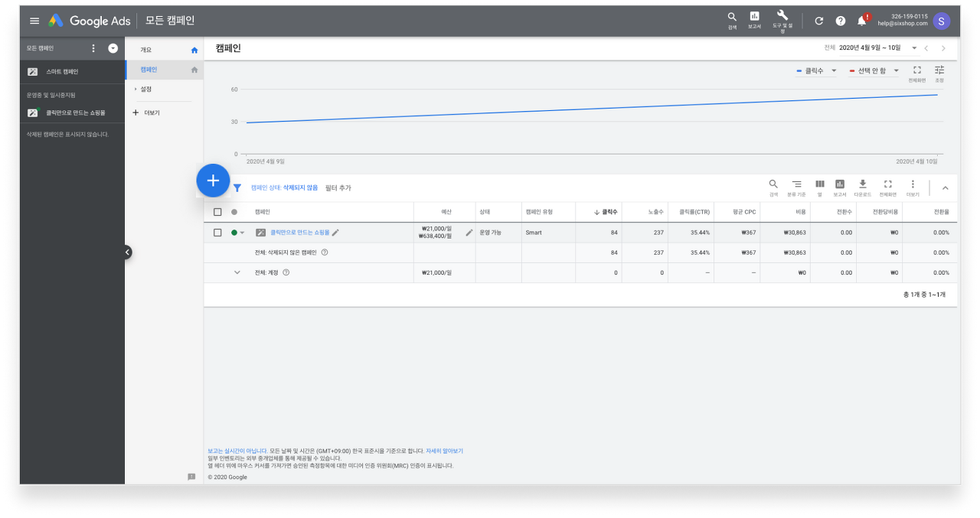980x518 pixels.
Task: Click the 전환당비용 column header
Action: pyautogui.click(x=886, y=212)
